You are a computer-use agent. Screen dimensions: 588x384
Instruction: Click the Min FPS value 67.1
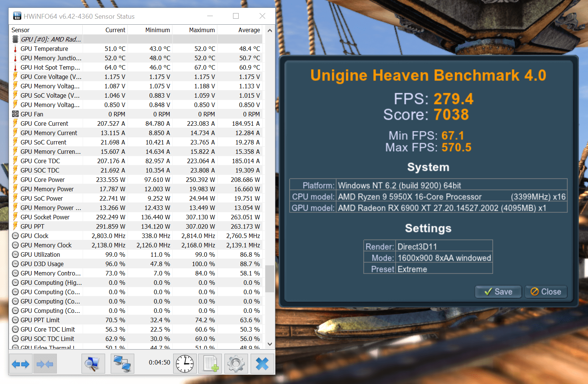coord(453,135)
